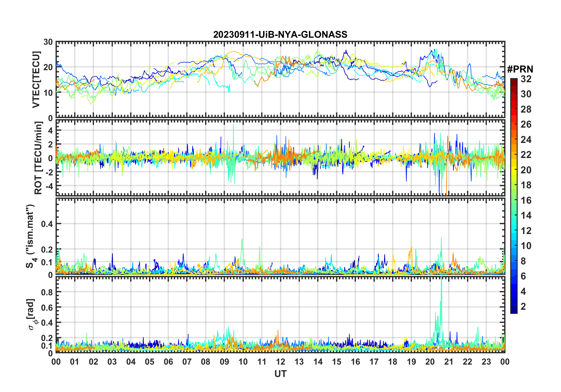Select σφ axis tick label 0.2
561x392 pixels.
point(47,338)
